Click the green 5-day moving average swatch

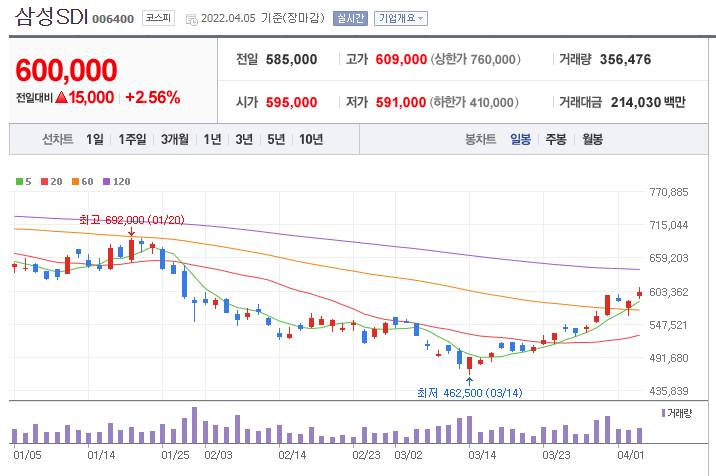[x=19, y=181]
